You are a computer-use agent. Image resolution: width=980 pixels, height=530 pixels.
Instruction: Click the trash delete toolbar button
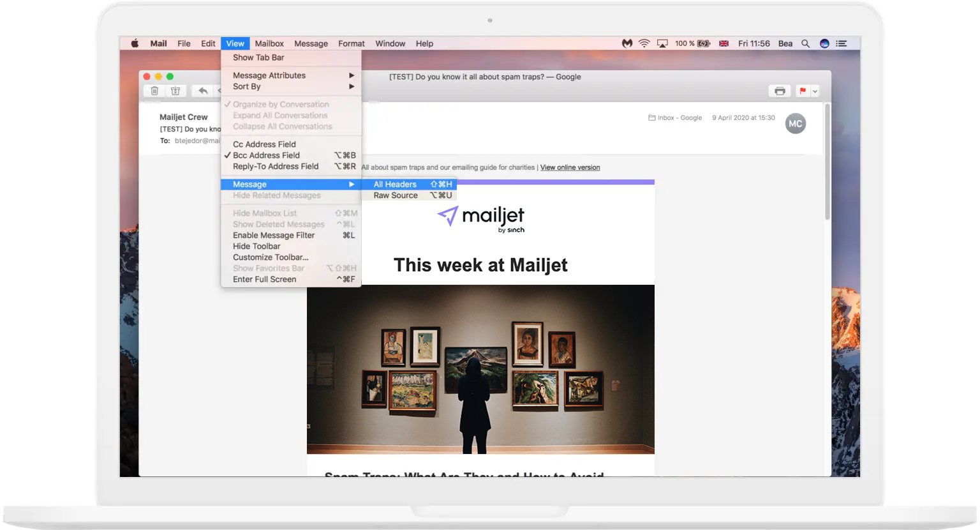(154, 91)
